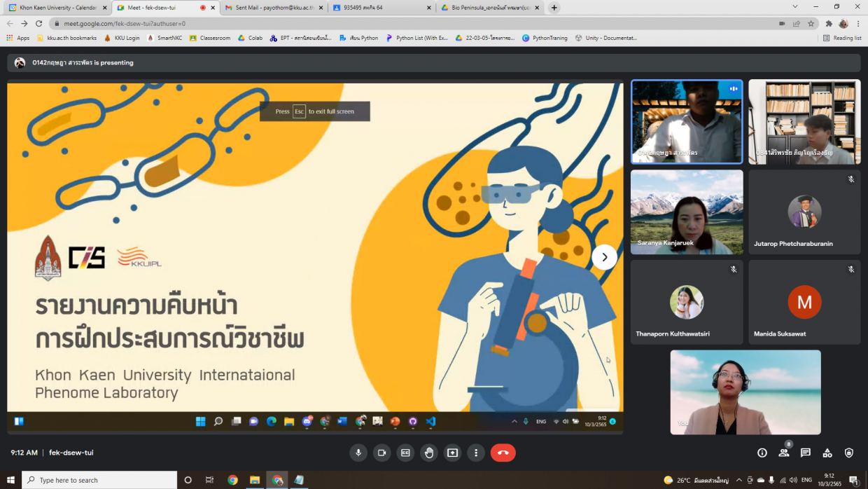Toggle closed captions

click(405, 453)
